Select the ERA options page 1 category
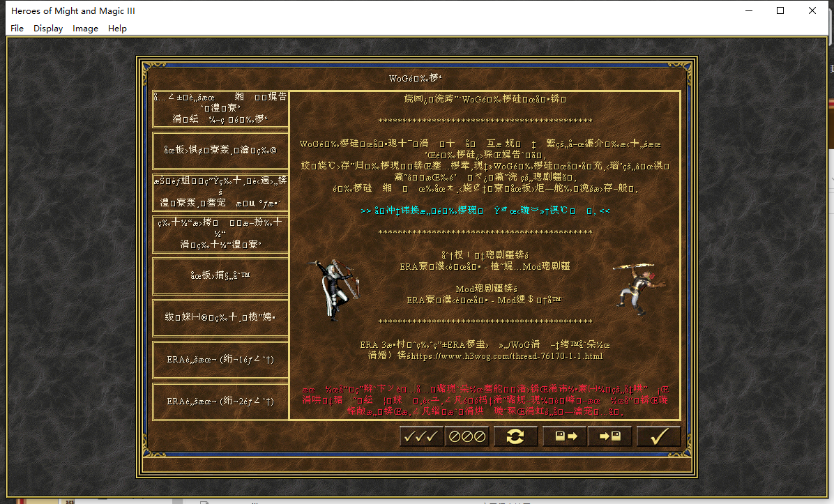Viewport: 834px width, 504px height. pyautogui.click(x=220, y=360)
